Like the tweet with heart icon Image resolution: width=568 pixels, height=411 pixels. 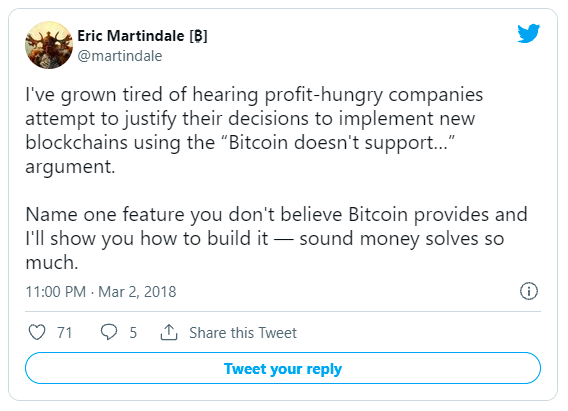click(x=37, y=332)
